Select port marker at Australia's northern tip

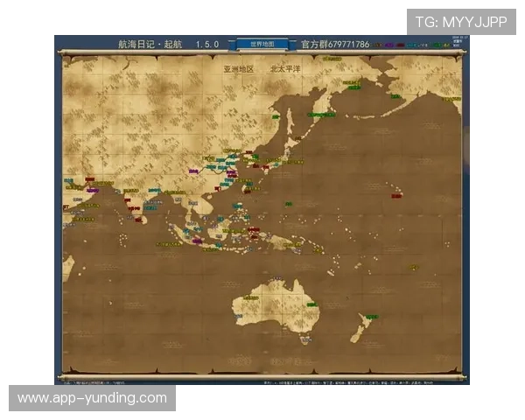(x=277, y=280)
